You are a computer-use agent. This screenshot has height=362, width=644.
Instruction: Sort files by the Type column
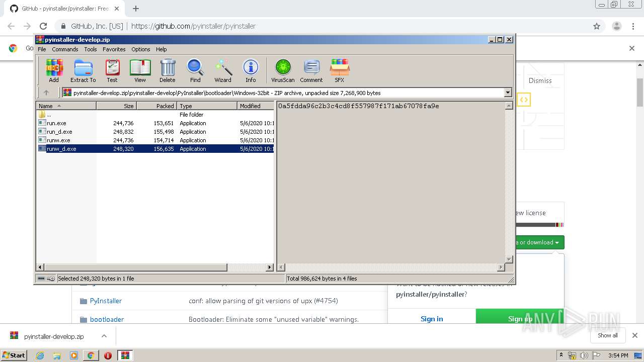click(x=207, y=106)
